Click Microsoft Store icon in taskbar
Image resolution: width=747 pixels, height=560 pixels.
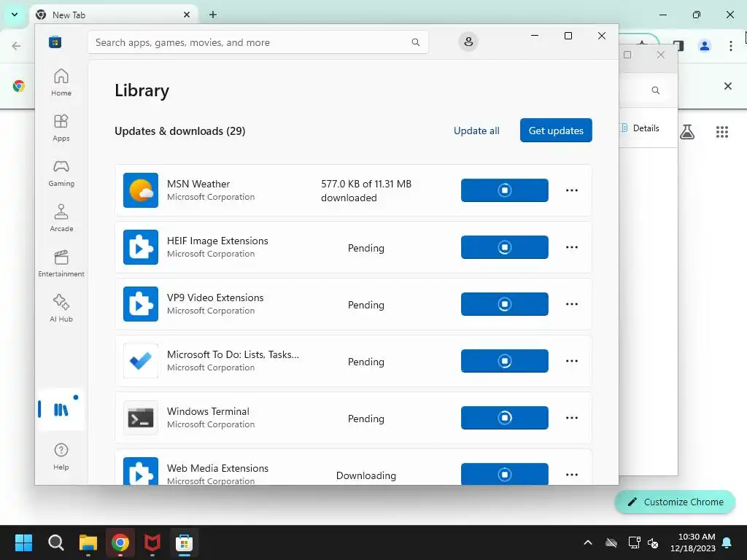point(185,542)
